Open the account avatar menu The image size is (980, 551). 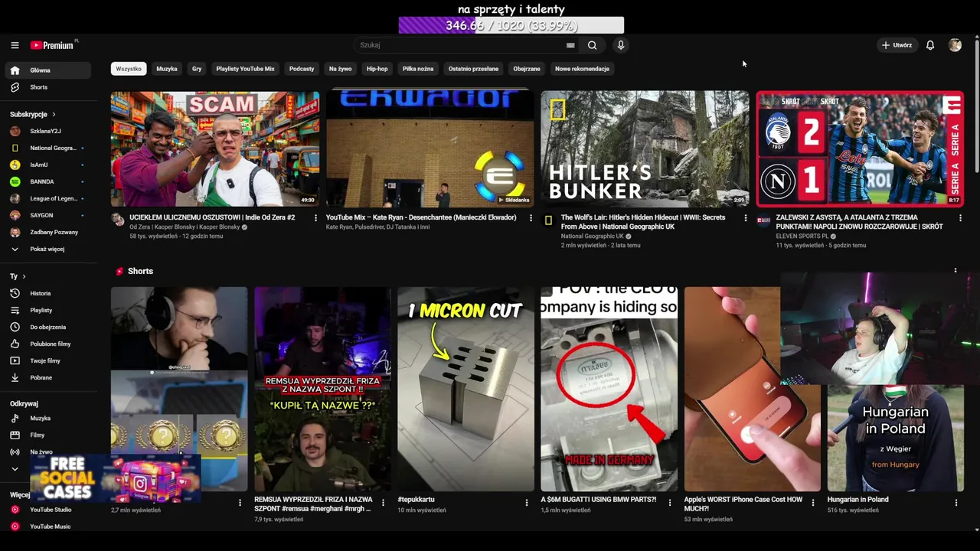[955, 45]
